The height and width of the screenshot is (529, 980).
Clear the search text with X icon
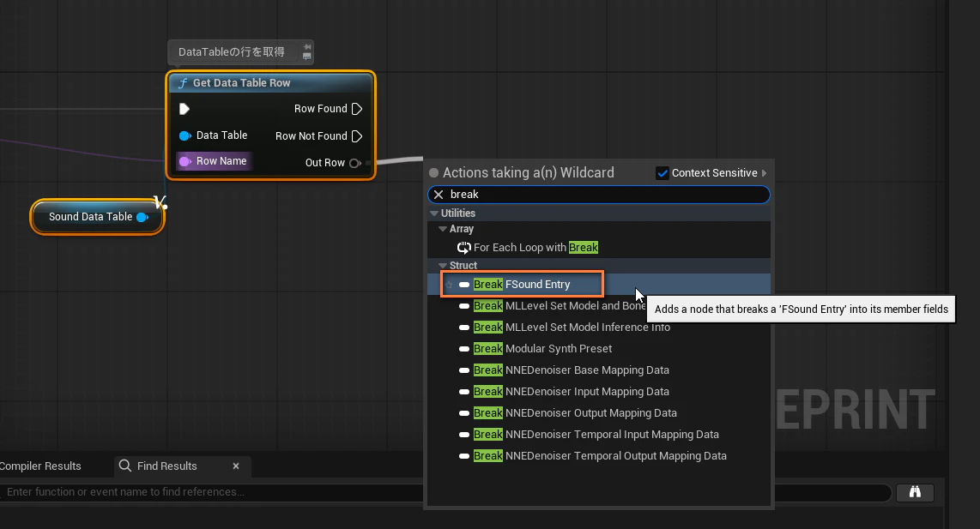(x=439, y=195)
